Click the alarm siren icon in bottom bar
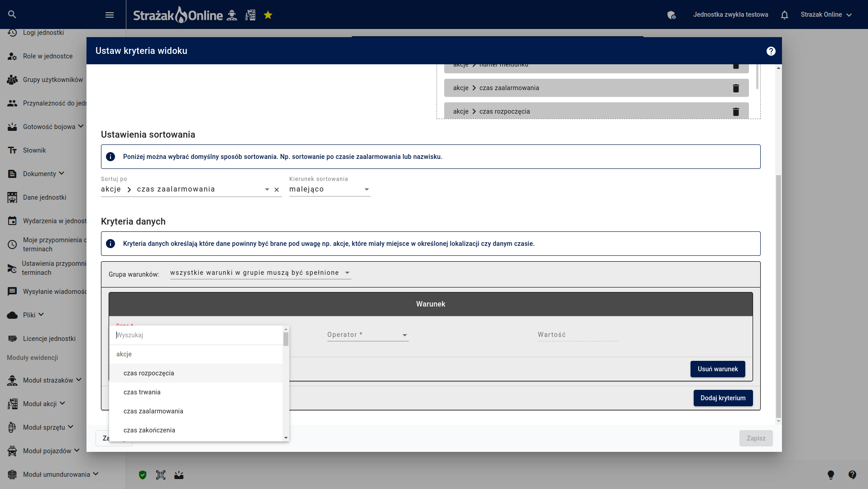 coord(179,475)
